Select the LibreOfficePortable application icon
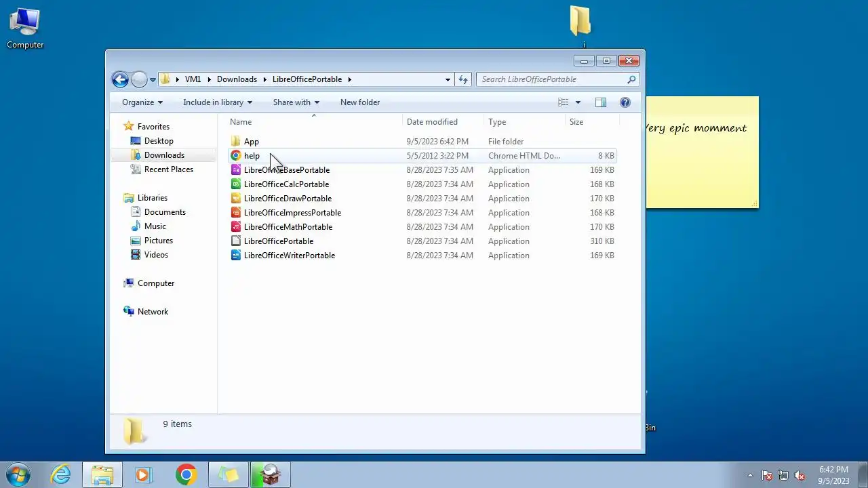Image resolution: width=868 pixels, height=488 pixels. pos(235,241)
